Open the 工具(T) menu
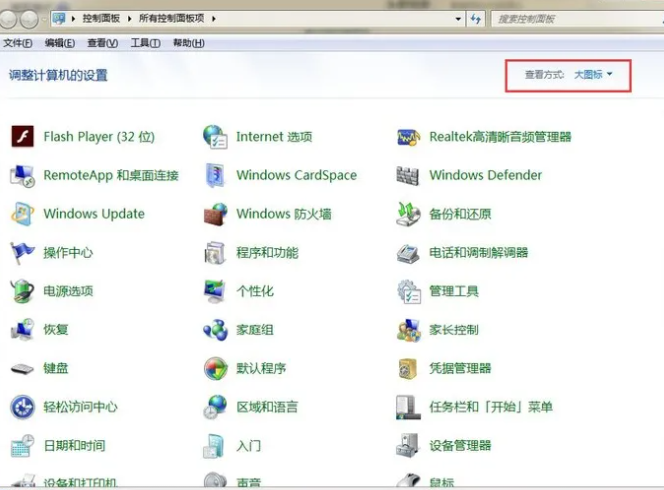 point(146,43)
